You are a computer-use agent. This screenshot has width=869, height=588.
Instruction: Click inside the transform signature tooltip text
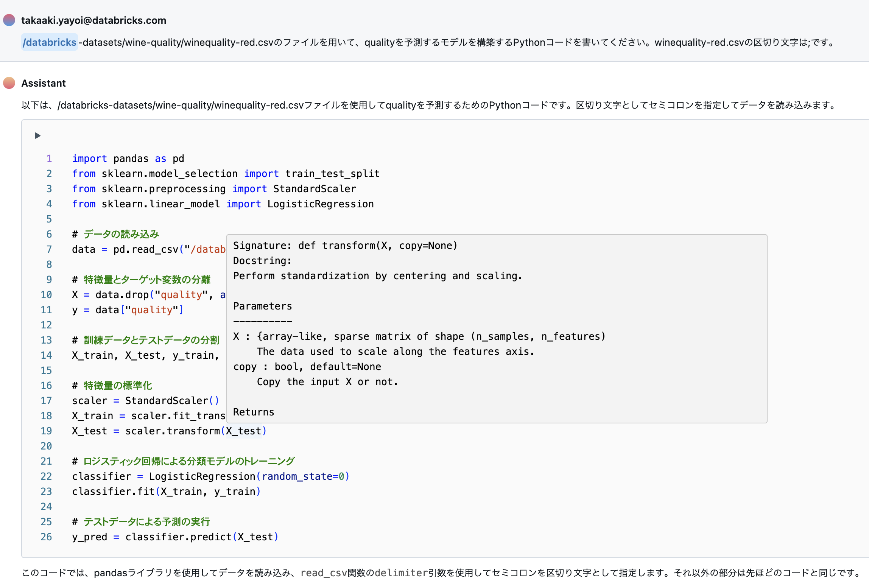pos(344,246)
